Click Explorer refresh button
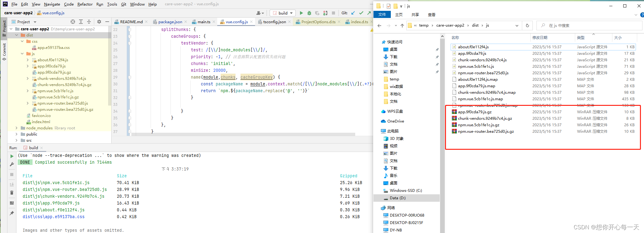Viewport: 644px width, 233px height. [527, 25]
